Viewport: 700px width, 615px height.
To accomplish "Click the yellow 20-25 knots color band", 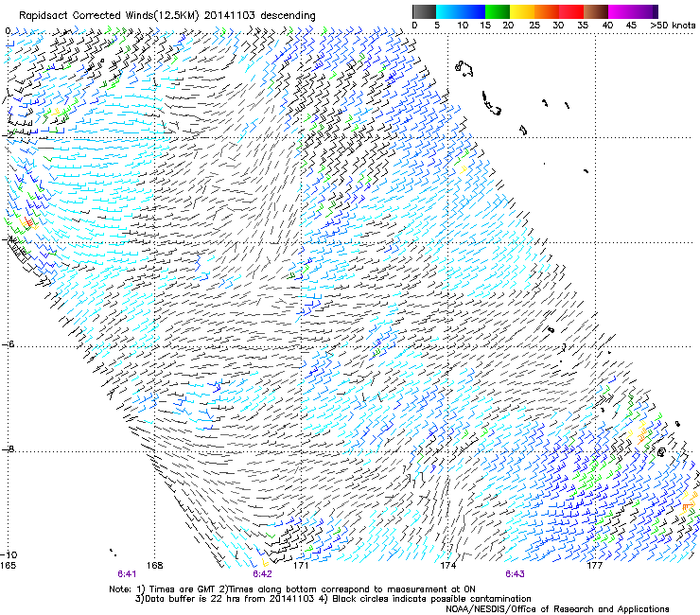I will tap(522, 11).
